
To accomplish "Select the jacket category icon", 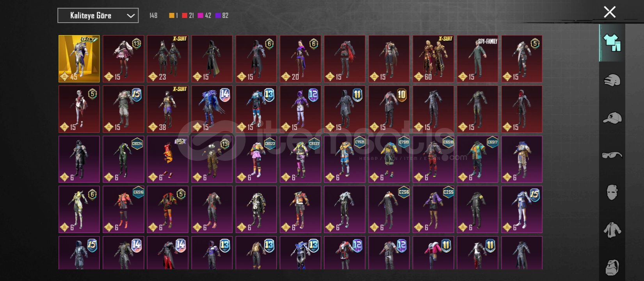I will [612, 230].
